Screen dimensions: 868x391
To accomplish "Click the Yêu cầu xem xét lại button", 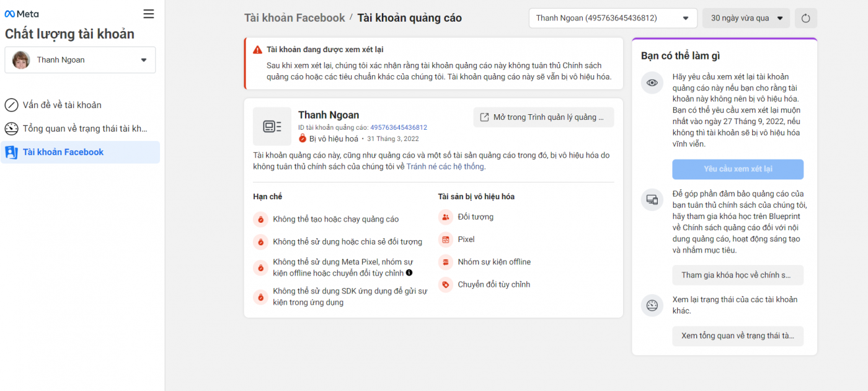I will pos(738,169).
